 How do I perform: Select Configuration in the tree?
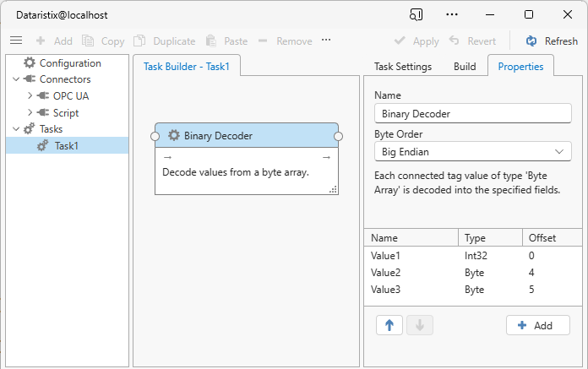pyautogui.click(x=69, y=63)
